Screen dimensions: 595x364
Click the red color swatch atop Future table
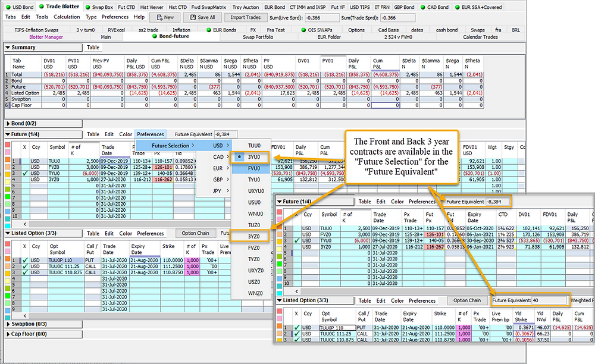(x=8, y=145)
